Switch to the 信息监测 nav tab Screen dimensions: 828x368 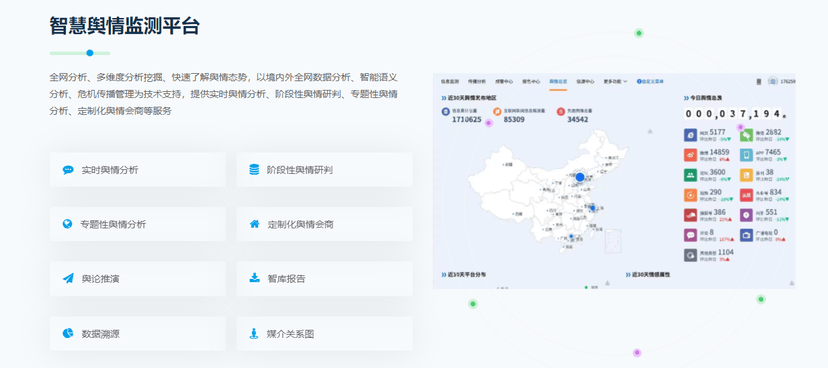point(450,82)
